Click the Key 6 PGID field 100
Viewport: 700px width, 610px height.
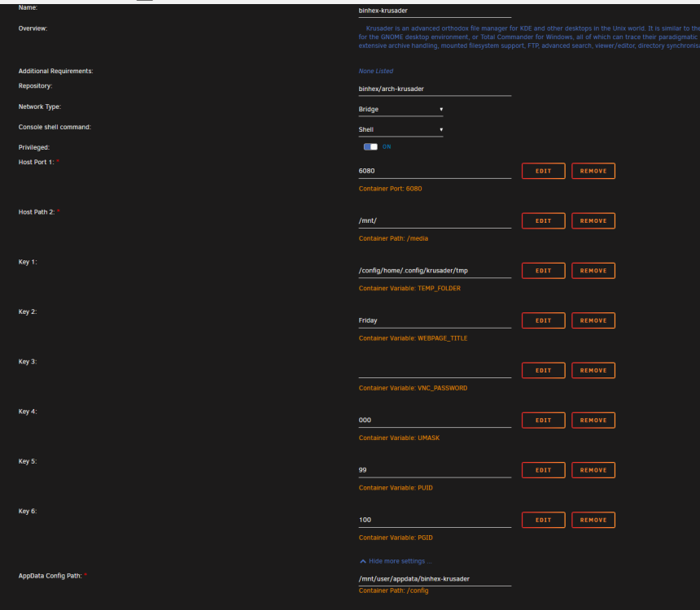pyautogui.click(x=435, y=521)
